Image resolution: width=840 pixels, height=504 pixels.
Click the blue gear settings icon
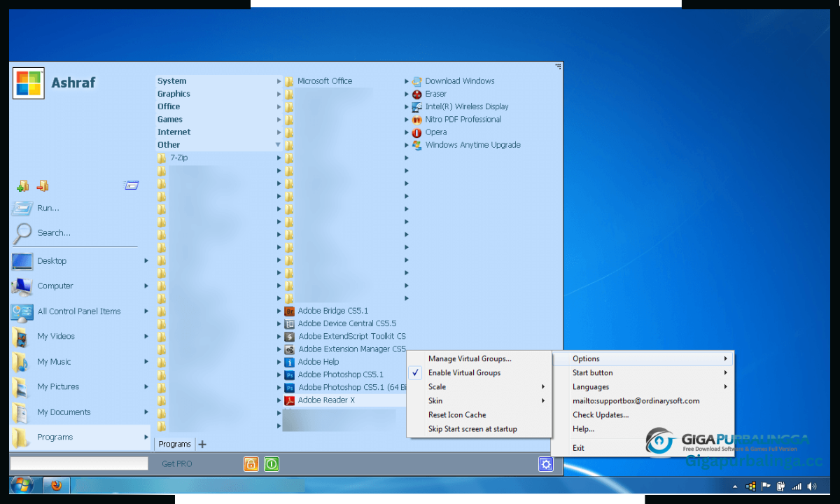click(x=546, y=464)
